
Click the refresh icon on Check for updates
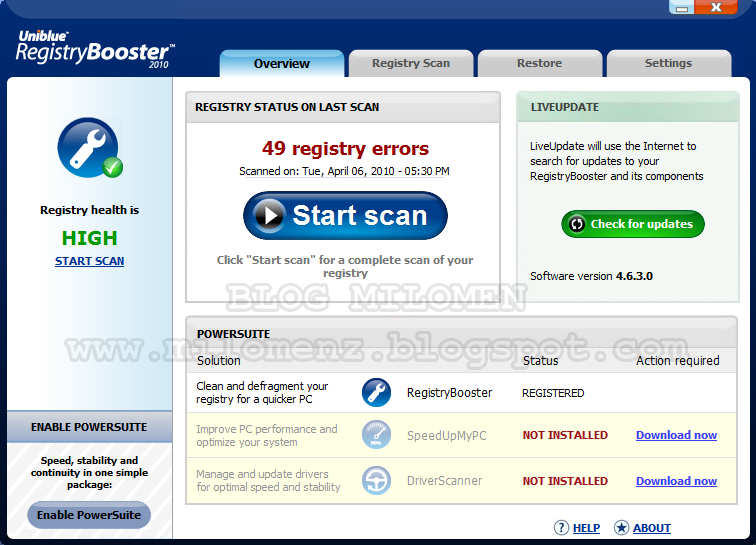[577, 224]
